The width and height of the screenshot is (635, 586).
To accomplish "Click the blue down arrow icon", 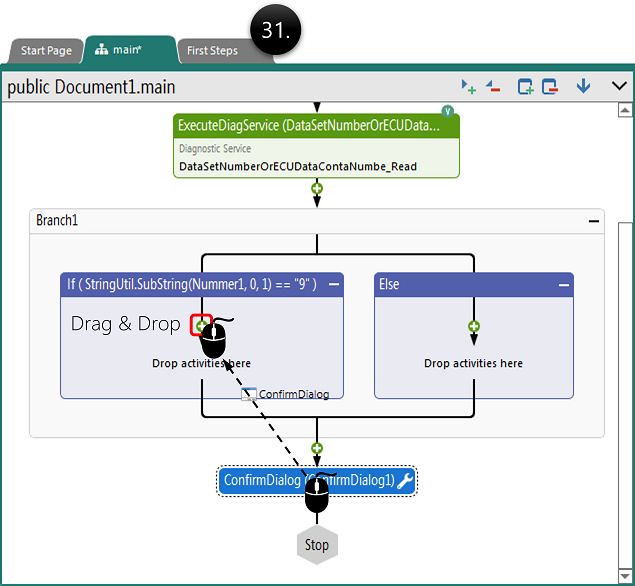I will 583,87.
